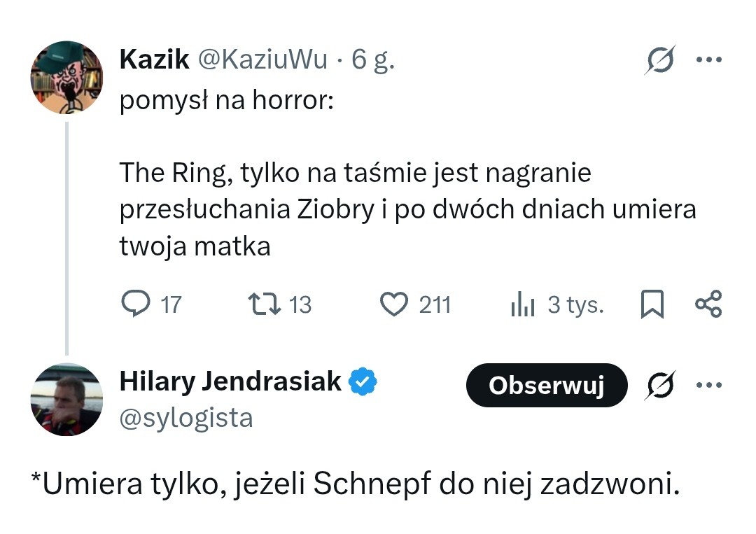756x534 pixels.
Task: Tap the heart icon to like the tweet
Action: (395, 304)
